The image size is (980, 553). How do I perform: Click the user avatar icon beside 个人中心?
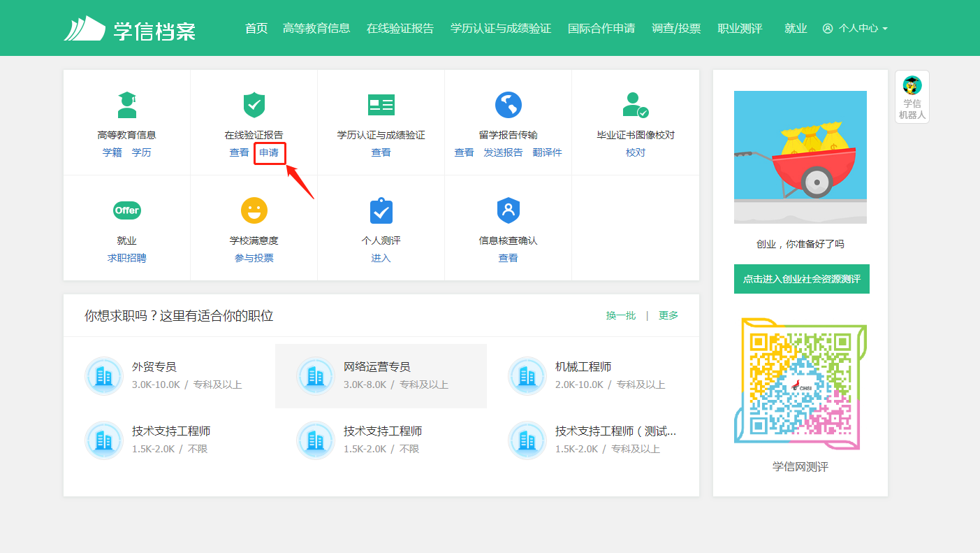828,29
